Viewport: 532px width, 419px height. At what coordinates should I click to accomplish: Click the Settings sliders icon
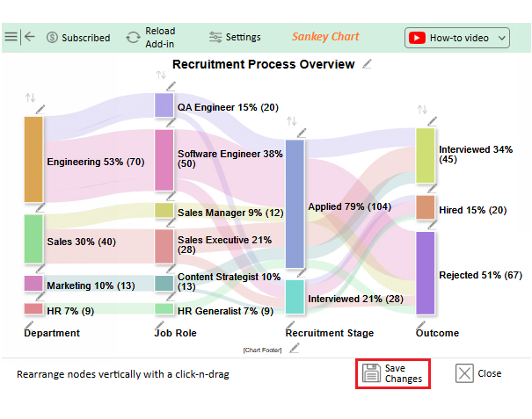215,37
